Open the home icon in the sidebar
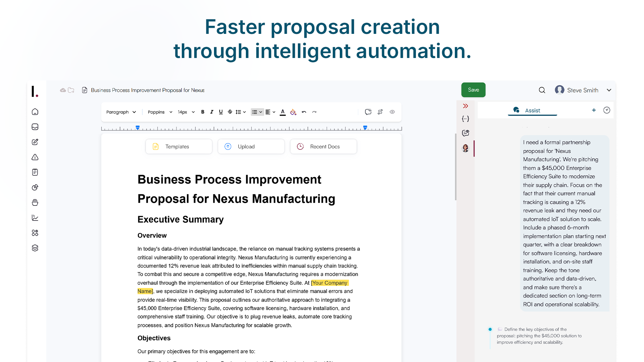The width and height of the screenshot is (644, 362). click(x=35, y=112)
